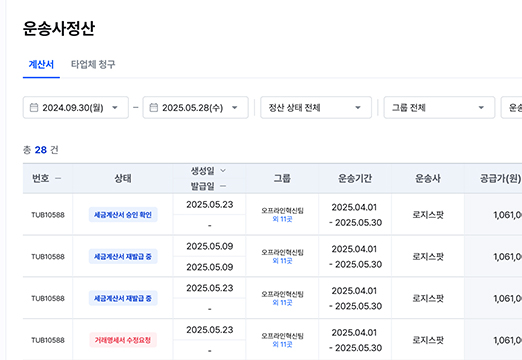This screenshot has height=360, width=522.
Task: Open the 2024.09.30(월) start date dropdown
Action: click(76, 107)
